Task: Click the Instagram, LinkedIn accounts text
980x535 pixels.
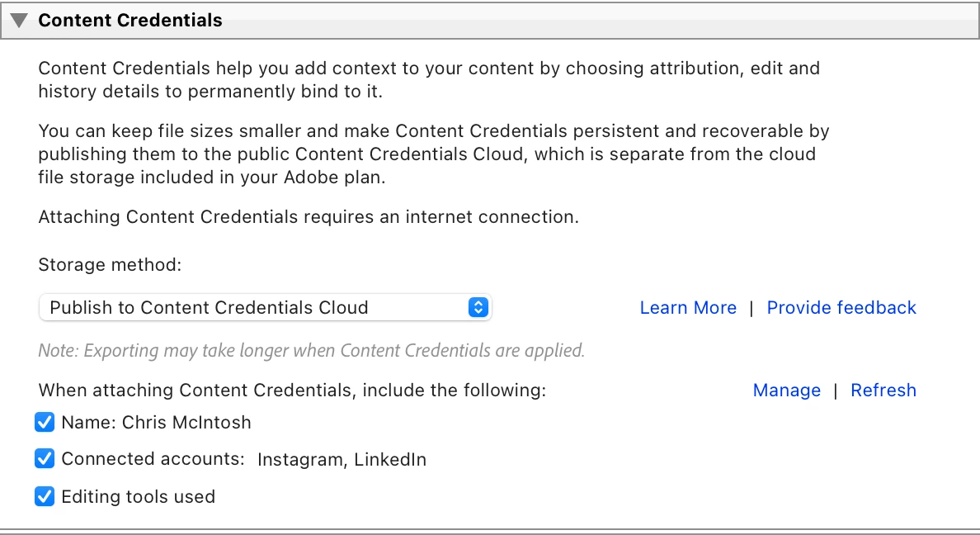Action: tap(342, 459)
